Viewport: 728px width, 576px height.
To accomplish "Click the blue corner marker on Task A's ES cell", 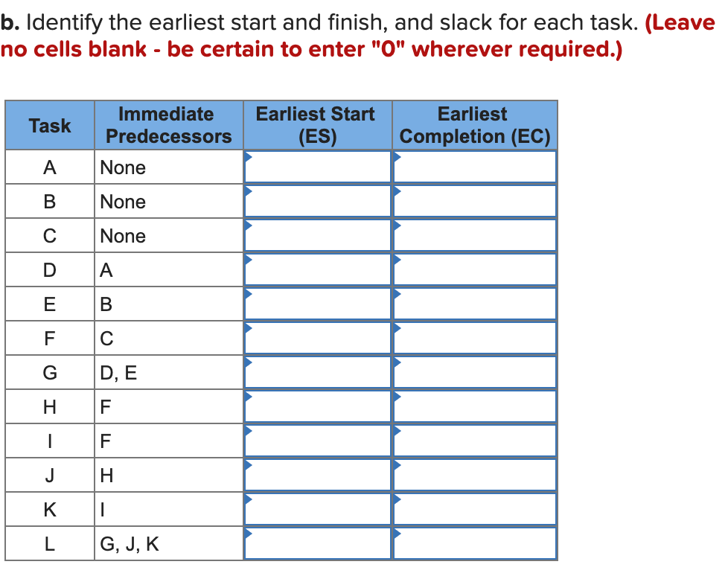I will point(248,156).
